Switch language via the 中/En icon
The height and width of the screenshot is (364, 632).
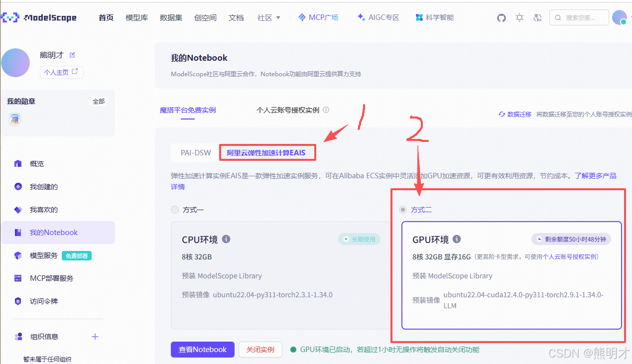tap(537, 17)
